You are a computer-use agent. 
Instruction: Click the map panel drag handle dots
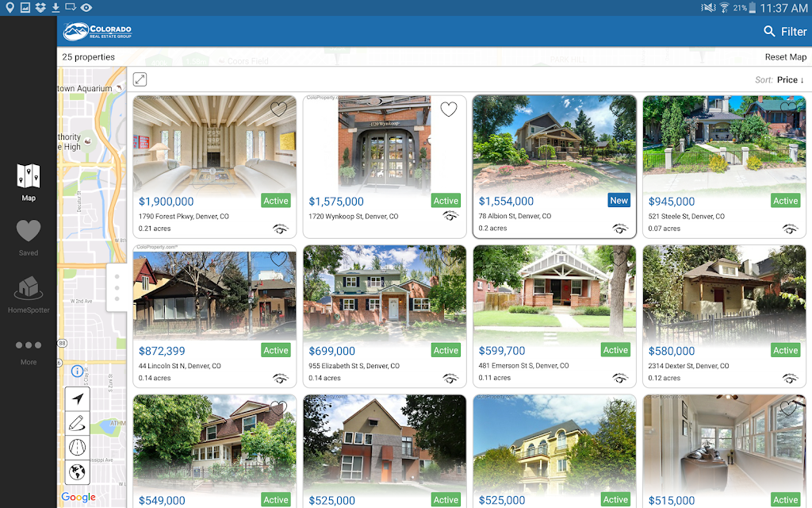(x=117, y=287)
